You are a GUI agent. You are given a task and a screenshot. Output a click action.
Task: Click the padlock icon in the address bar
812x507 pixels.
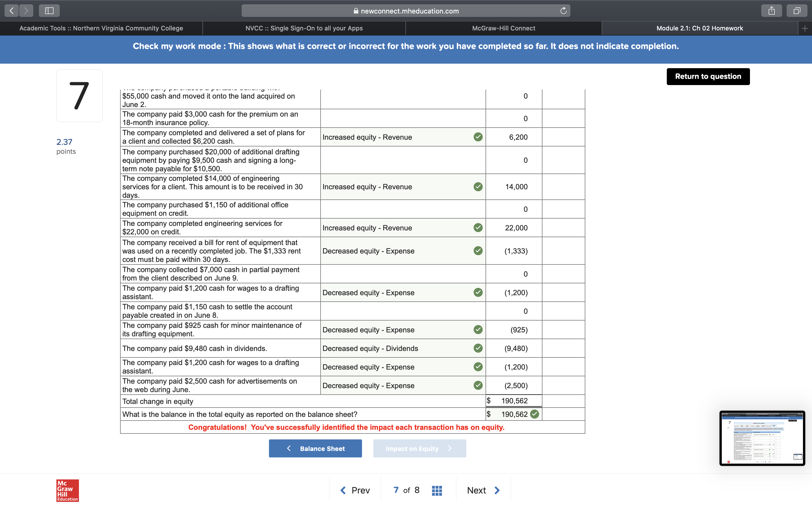click(356, 11)
